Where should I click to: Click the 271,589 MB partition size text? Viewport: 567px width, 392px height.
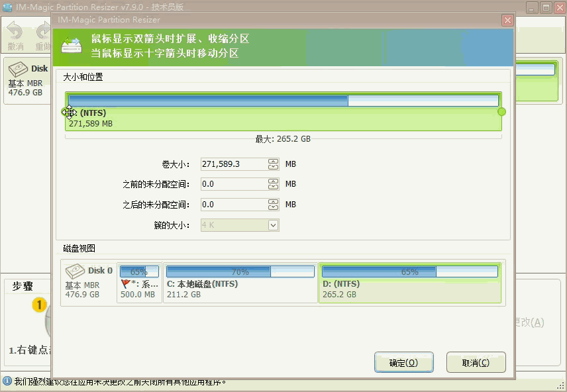[91, 124]
